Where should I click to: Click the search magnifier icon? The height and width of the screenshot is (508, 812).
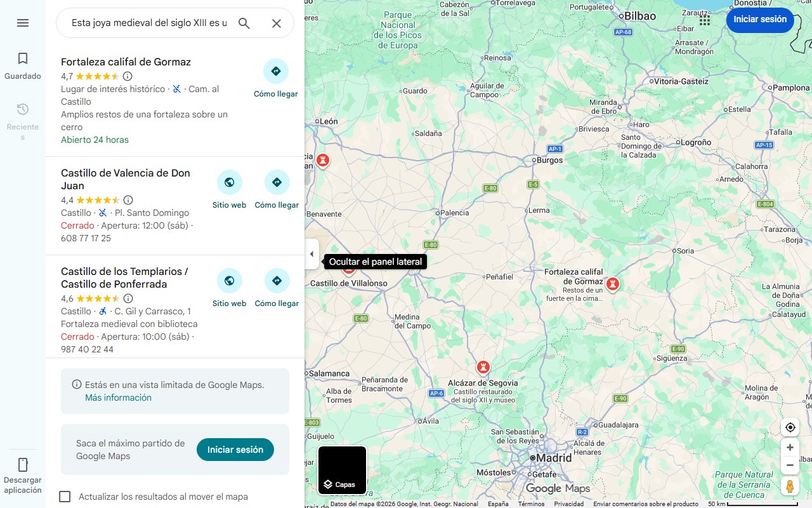pos(244,23)
